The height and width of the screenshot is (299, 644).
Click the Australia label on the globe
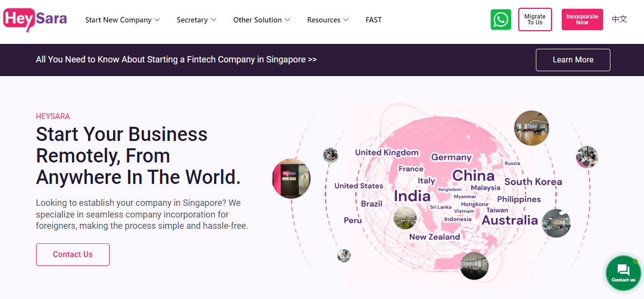click(510, 220)
